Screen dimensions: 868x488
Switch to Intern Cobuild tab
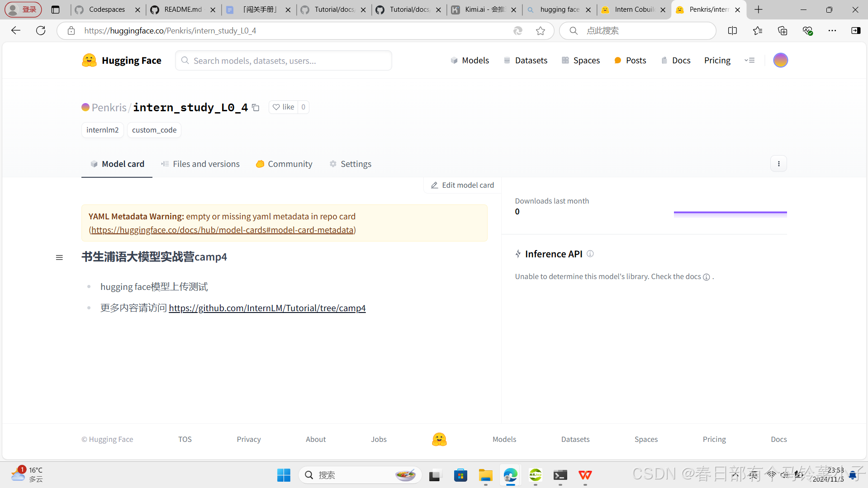click(x=634, y=9)
